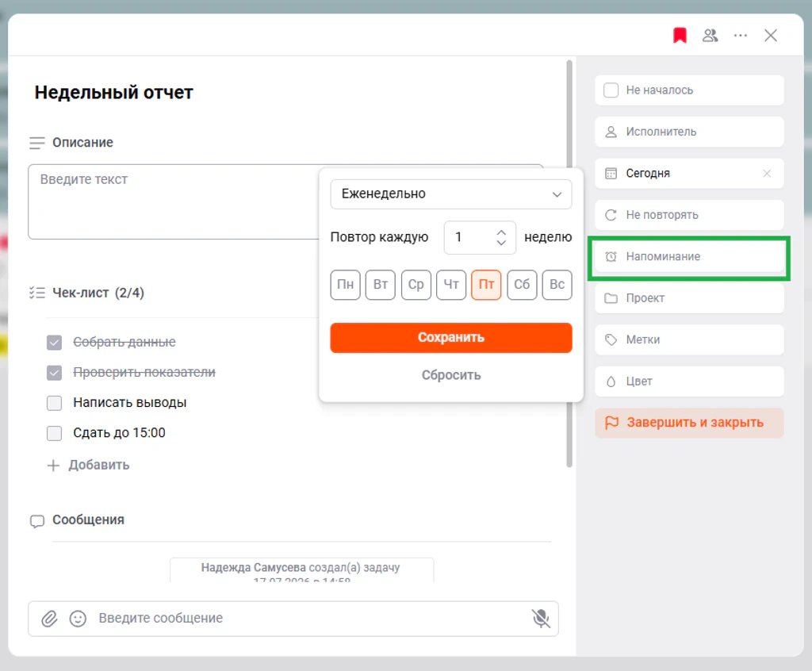Screen dimensions: 812x671
Task: Open the emoji smiley picker
Action: click(78, 618)
